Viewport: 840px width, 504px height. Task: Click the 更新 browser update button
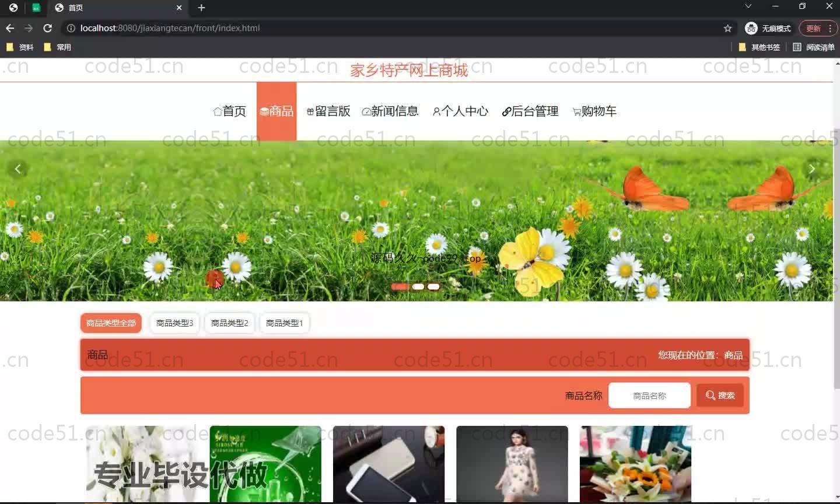(818, 28)
